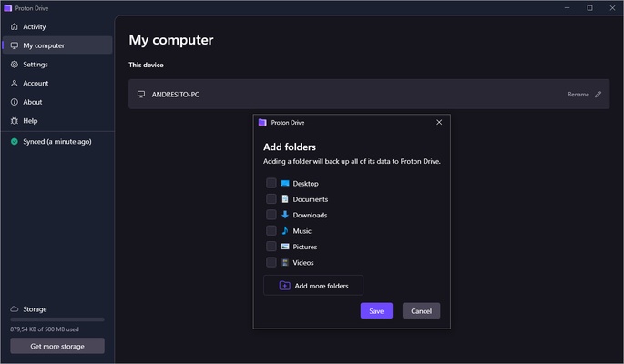Click the Settings gear icon
The image size is (624, 364).
click(x=15, y=65)
